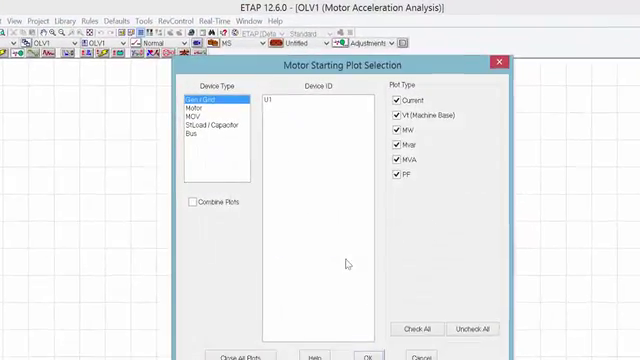
Task: Click the red waveform mode icon
Action: tap(48, 53)
